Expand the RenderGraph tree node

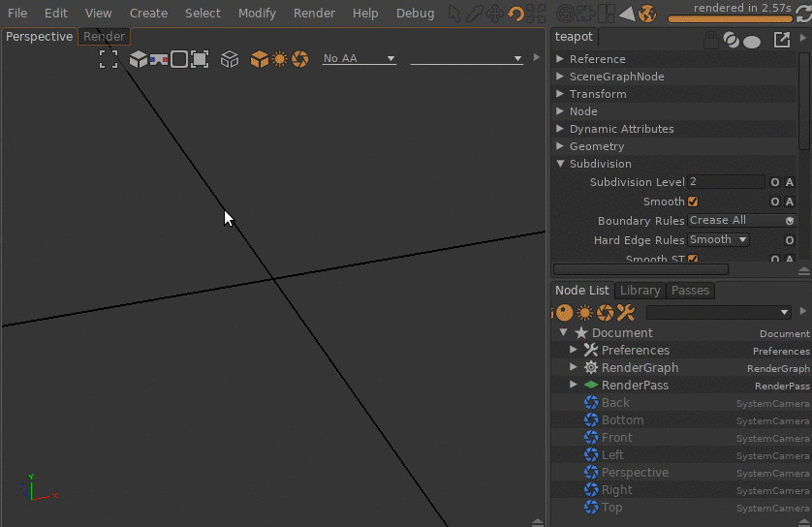click(x=574, y=368)
